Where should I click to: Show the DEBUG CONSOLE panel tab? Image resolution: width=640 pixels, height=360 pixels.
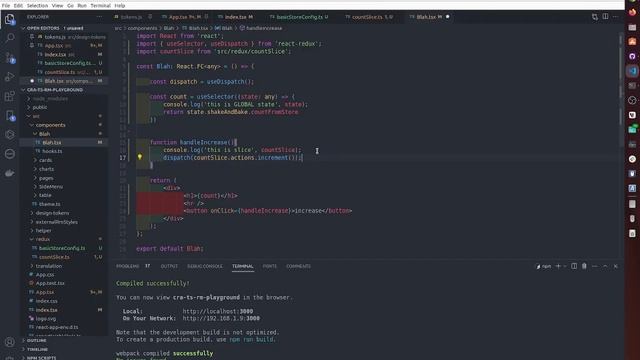205,266
